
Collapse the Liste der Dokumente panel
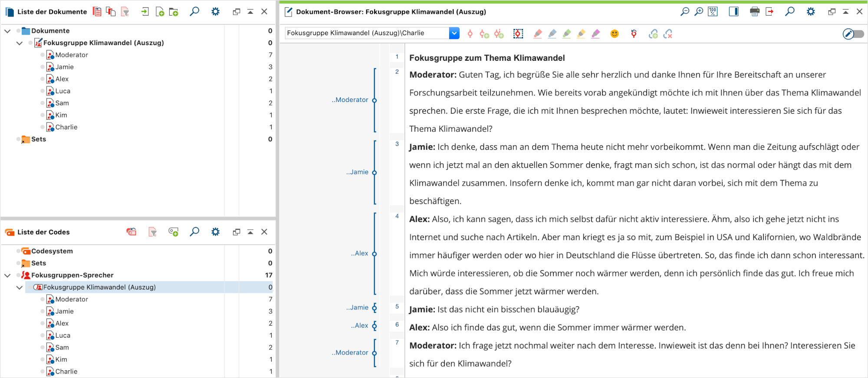pyautogui.click(x=250, y=12)
